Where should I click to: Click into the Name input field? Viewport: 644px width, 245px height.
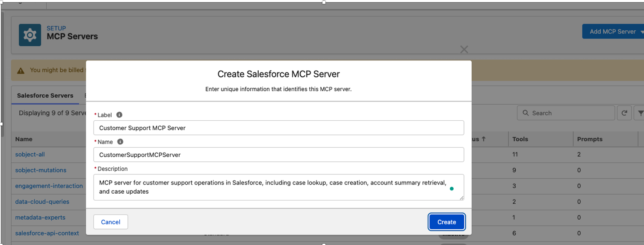click(279, 155)
